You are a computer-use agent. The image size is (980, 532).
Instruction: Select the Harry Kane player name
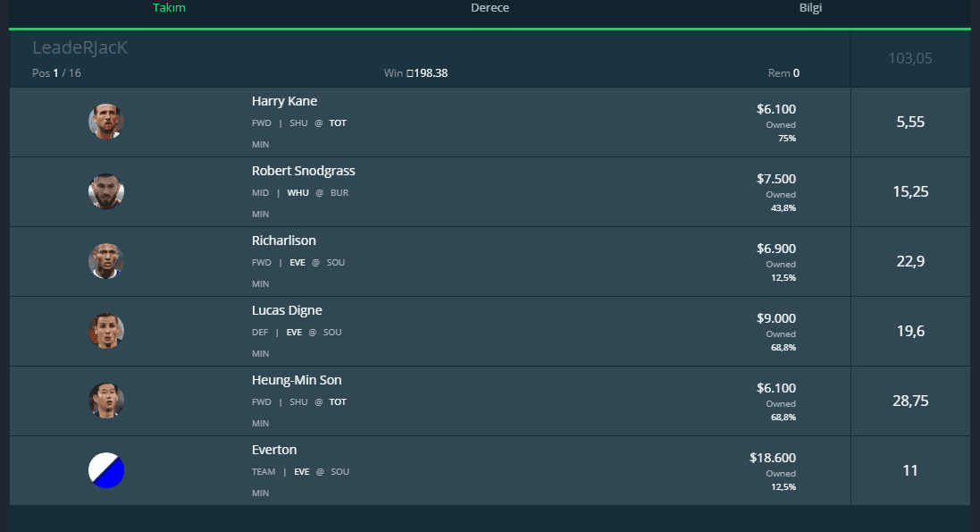[x=284, y=101]
